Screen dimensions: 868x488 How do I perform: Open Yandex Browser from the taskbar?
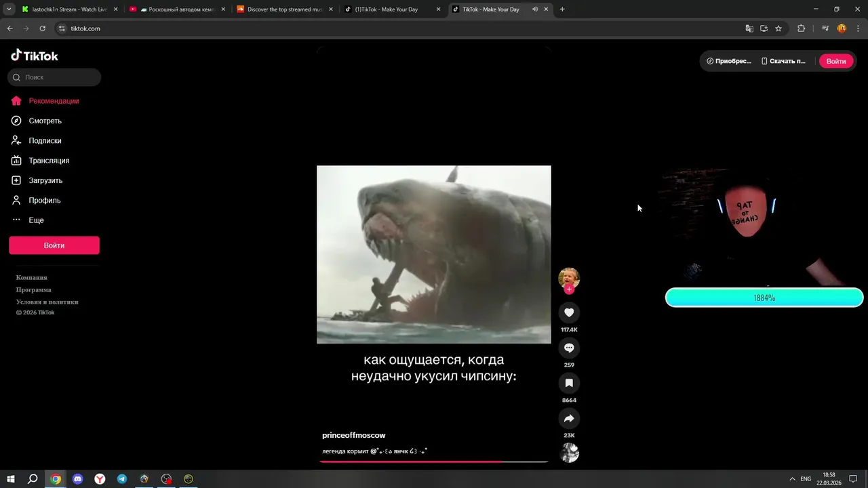pos(100,479)
